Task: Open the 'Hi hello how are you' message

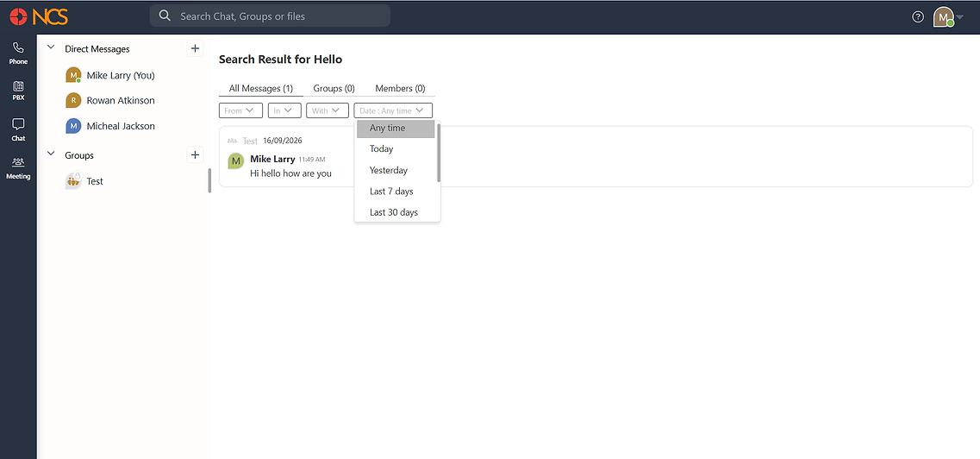Action: [x=290, y=173]
